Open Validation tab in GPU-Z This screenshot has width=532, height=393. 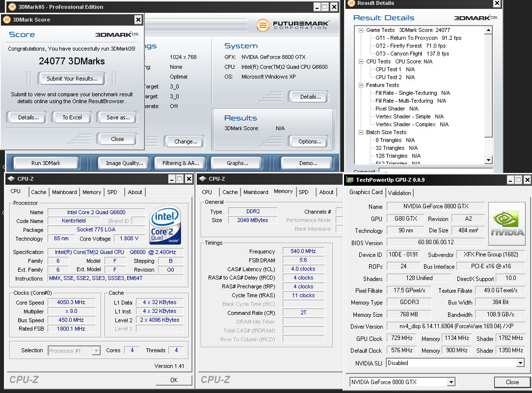click(399, 193)
